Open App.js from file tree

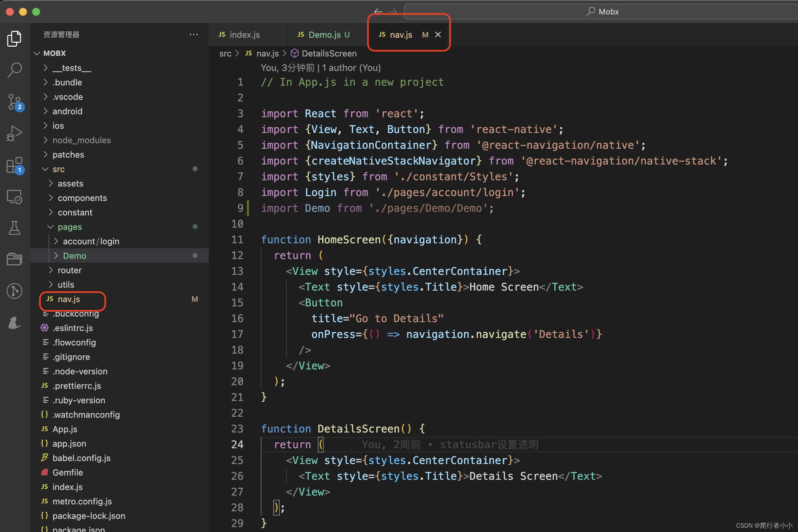click(65, 429)
